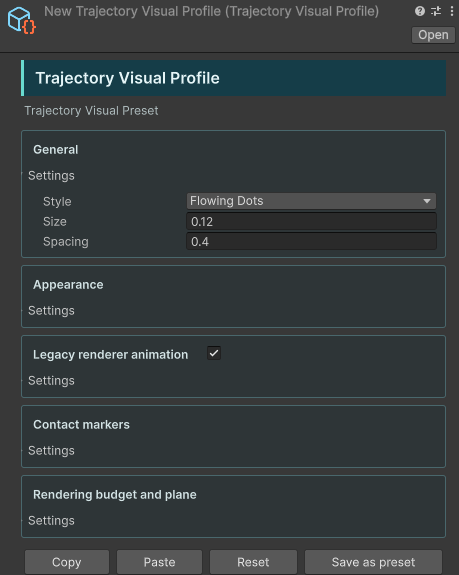The height and width of the screenshot is (575, 459).
Task: Click the Copy button
Action: [x=67, y=562]
